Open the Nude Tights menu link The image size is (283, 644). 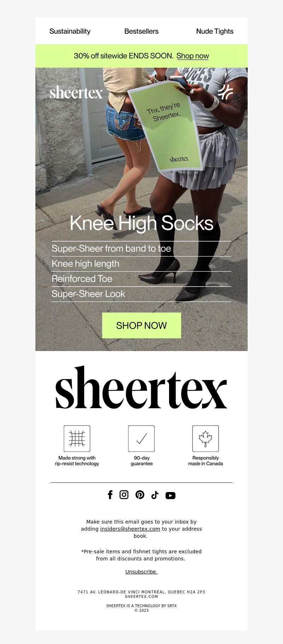coord(215,31)
